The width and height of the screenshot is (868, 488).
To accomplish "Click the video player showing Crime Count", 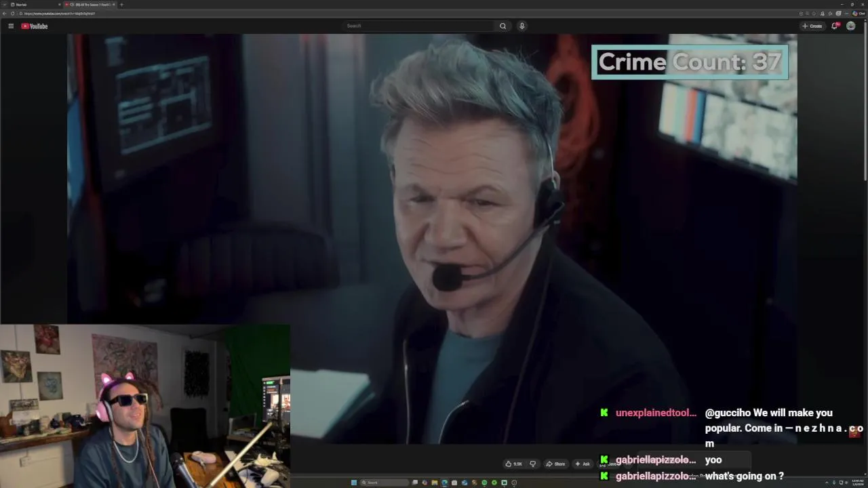I will (x=433, y=239).
